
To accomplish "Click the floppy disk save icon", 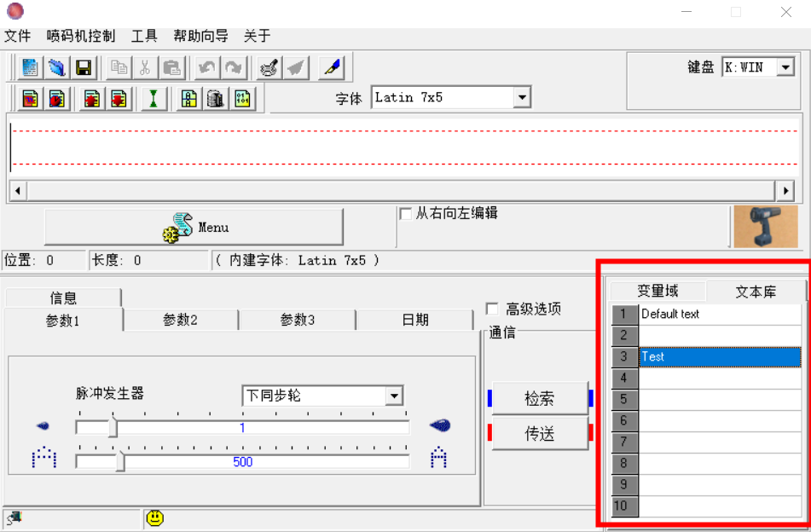I will [83, 68].
